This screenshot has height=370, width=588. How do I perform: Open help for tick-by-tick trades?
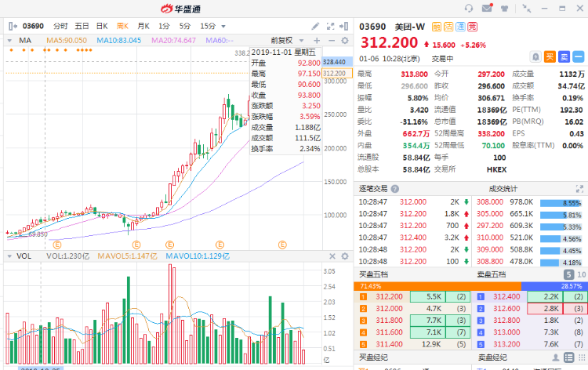coord(395,189)
